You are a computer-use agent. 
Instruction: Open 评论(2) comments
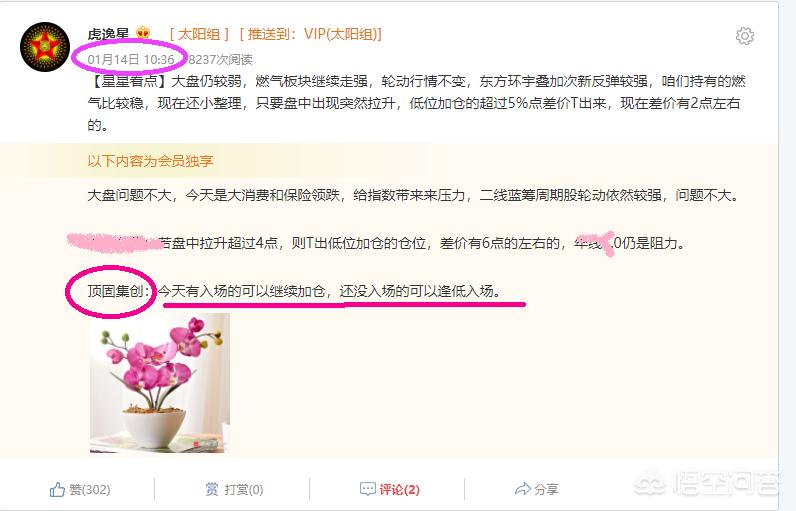[389, 489]
